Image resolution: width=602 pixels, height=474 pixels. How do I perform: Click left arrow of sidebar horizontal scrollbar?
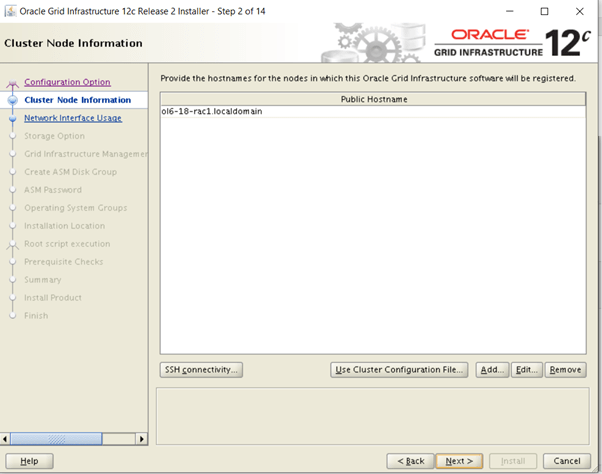point(8,438)
